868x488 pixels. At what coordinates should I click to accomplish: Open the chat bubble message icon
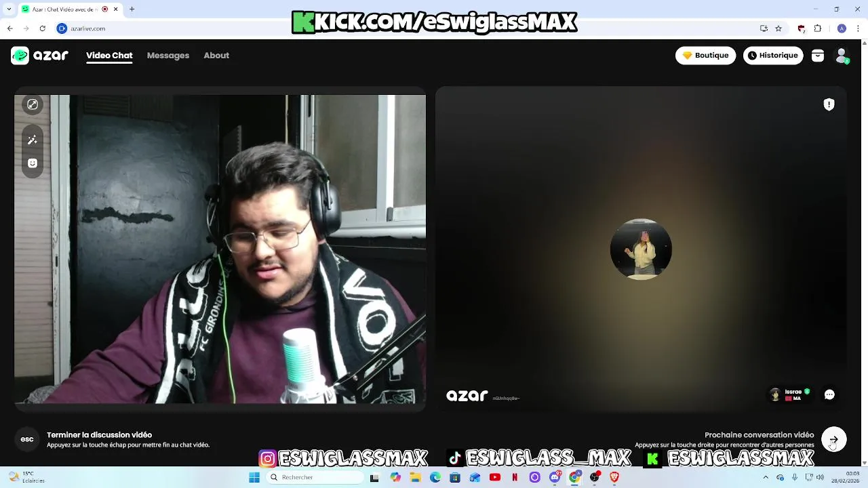829,394
